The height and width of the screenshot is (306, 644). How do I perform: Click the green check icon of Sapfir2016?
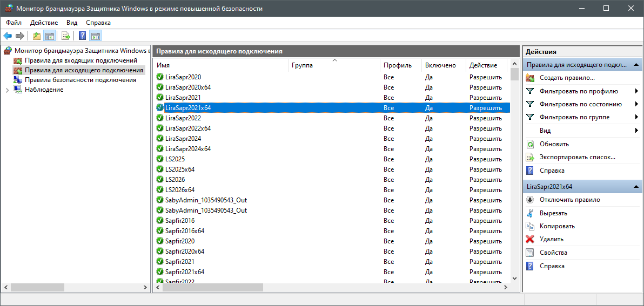[160, 220]
